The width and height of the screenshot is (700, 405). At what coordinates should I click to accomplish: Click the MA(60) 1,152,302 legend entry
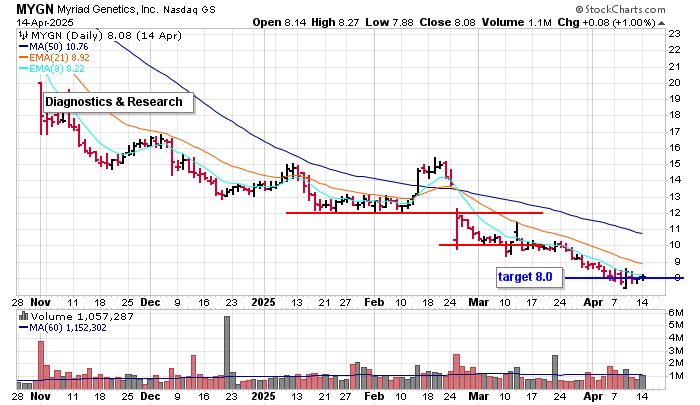tap(62, 328)
